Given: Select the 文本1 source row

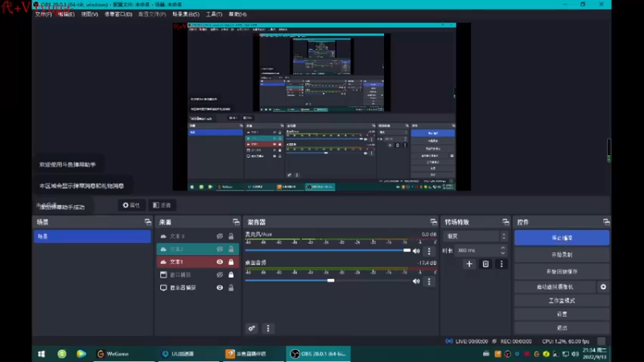Looking at the screenshot, I should (197, 262).
